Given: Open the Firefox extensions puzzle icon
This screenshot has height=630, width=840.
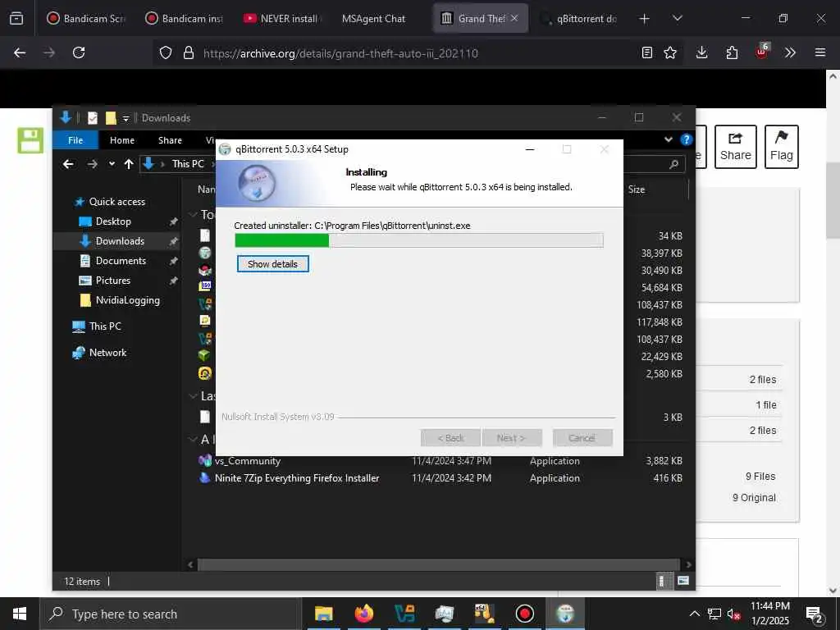Looking at the screenshot, I should coord(732,52).
